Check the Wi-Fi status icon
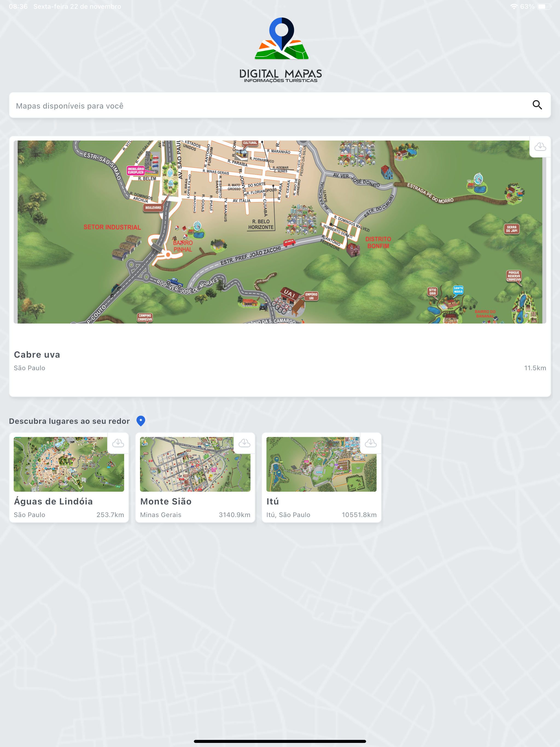 [x=514, y=6]
